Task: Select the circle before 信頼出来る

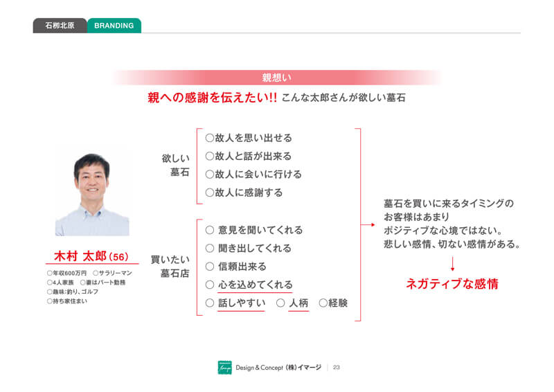Action: [210, 267]
